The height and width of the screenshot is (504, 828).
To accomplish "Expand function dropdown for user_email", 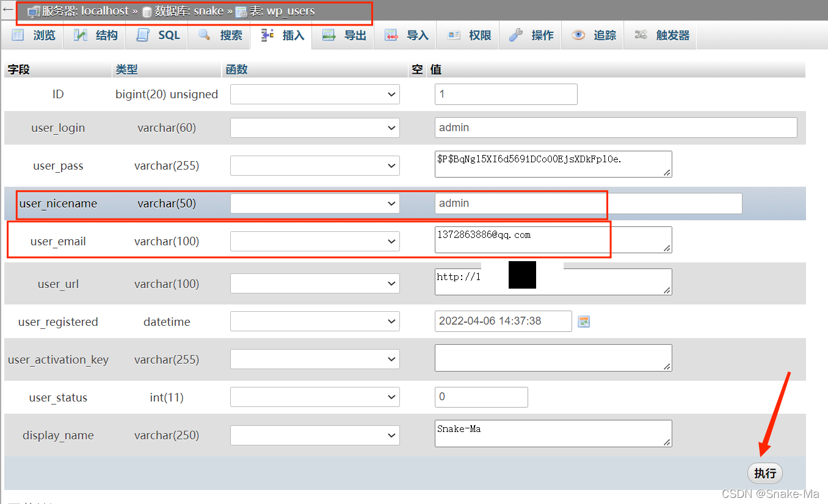I will click(315, 242).
